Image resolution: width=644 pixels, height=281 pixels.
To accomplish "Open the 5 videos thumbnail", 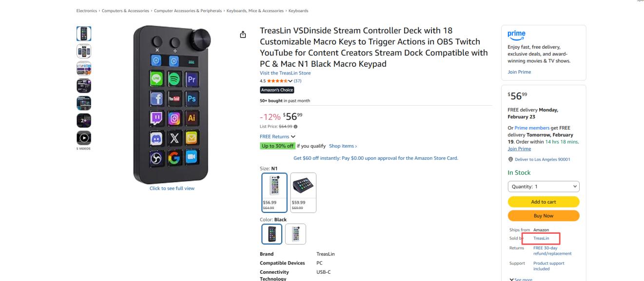I will [84, 137].
